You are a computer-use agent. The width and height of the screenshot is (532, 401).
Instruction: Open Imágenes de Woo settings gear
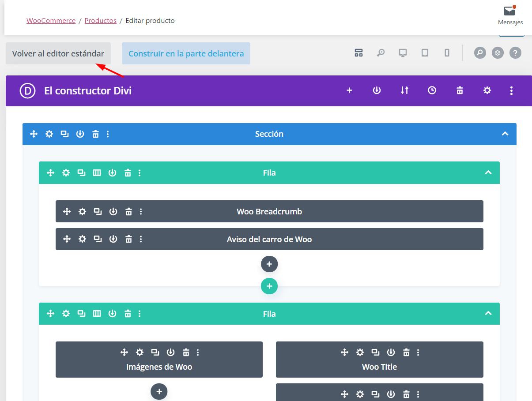pos(140,352)
